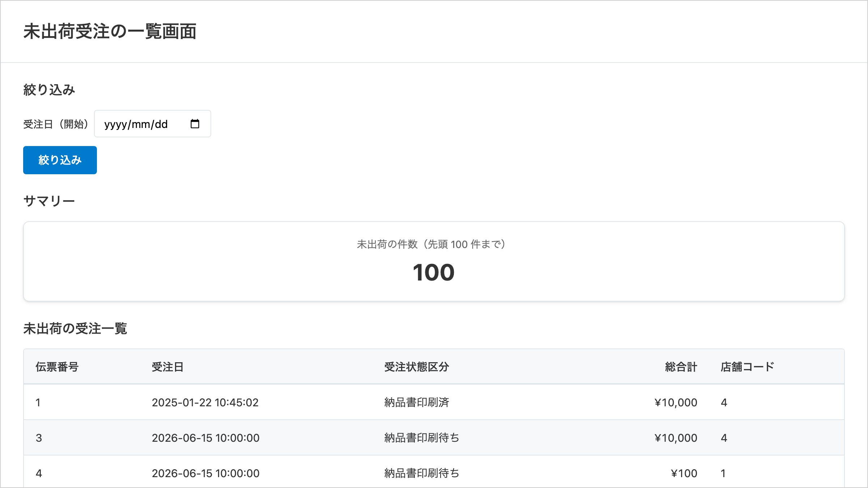Select the 2025-01-22 10:45:02 date cell
This screenshot has height=488, width=868.
point(205,402)
